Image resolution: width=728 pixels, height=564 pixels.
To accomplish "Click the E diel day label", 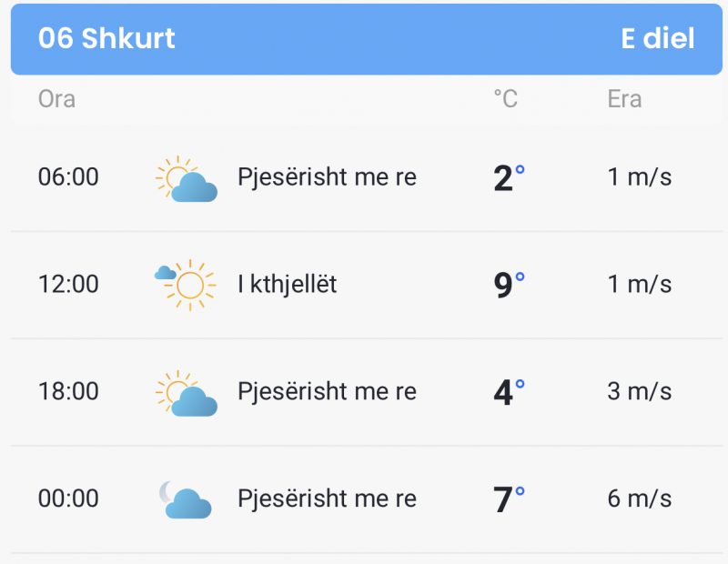I will pos(657,38).
